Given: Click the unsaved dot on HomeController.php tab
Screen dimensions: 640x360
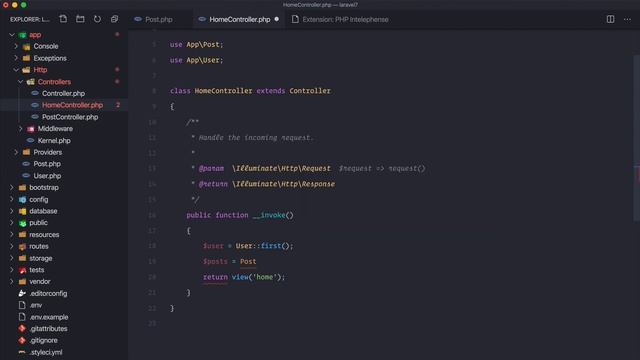Looking at the screenshot, I should pos(277,19).
